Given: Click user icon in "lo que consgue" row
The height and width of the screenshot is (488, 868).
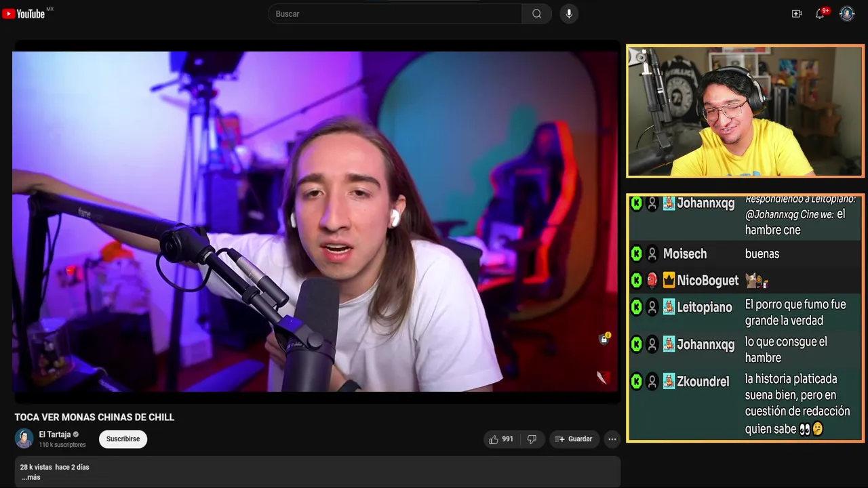Looking at the screenshot, I should [x=652, y=344].
